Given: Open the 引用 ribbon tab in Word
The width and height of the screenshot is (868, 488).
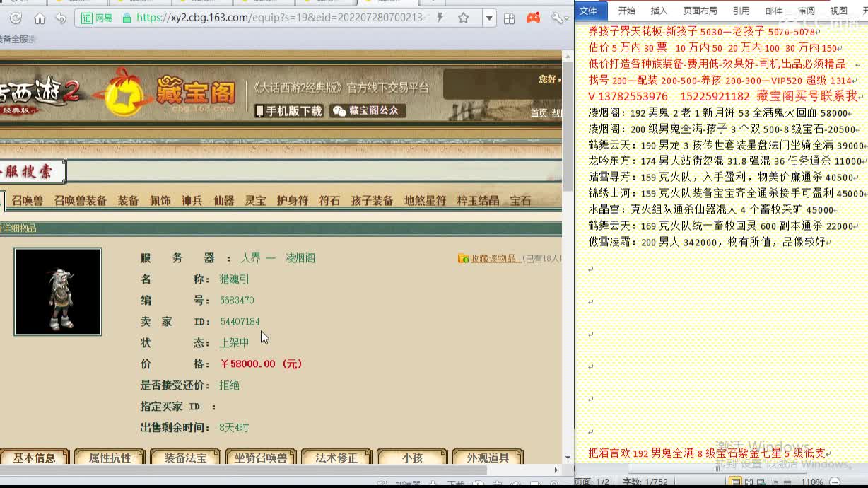Looking at the screenshot, I should click(741, 11).
